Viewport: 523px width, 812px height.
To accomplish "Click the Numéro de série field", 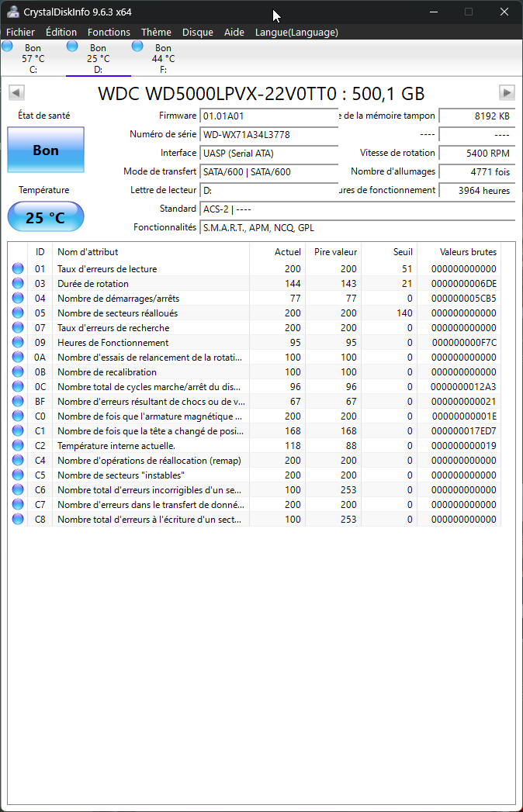I will tap(268, 135).
